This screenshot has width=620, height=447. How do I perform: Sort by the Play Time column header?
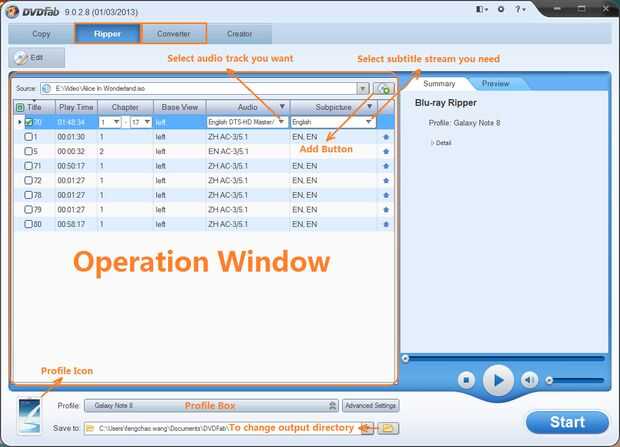click(x=76, y=107)
